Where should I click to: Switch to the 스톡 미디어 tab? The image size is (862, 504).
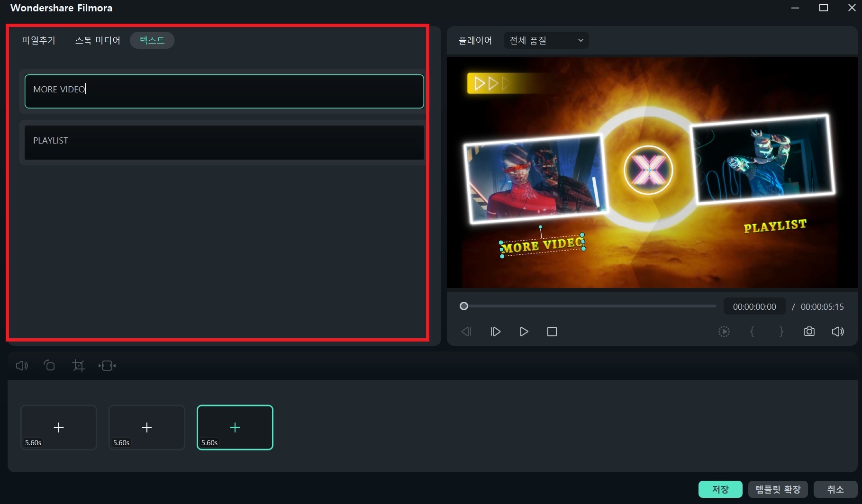coord(98,40)
